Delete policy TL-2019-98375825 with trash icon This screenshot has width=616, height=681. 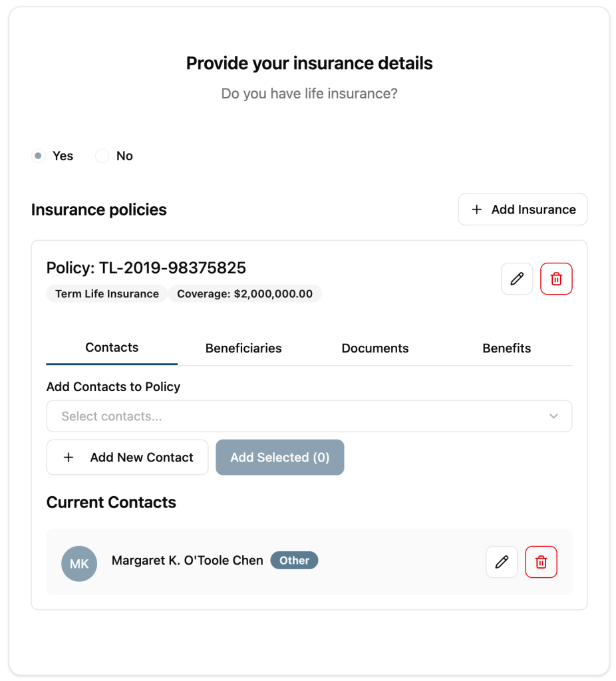point(556,279)
